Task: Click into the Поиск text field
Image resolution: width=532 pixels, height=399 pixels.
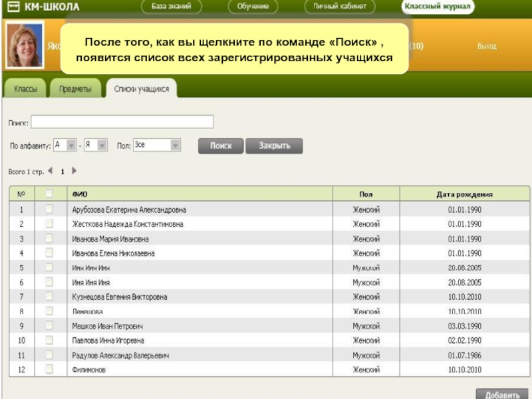Action: click(x=122, y=122)
